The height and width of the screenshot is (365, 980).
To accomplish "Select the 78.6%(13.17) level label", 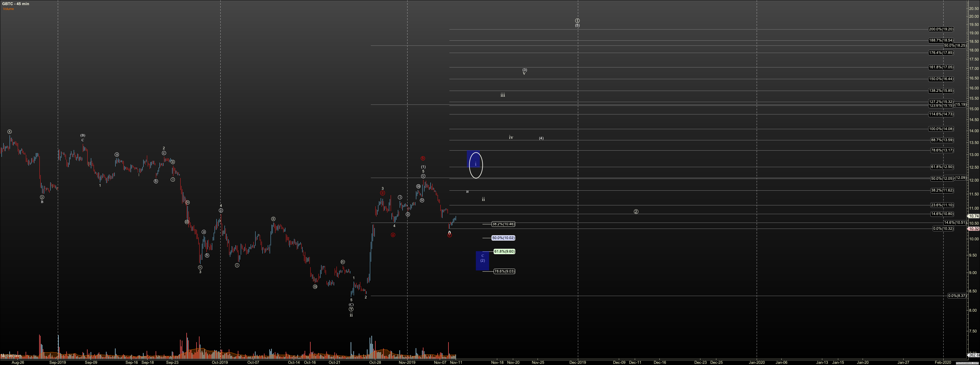I will (x=942, y=150).
